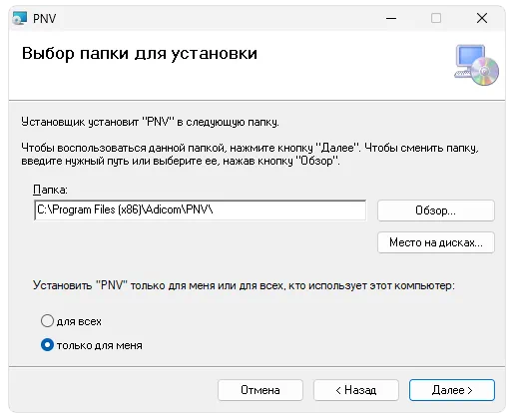Click the PNV window title text

click(45, 19)
